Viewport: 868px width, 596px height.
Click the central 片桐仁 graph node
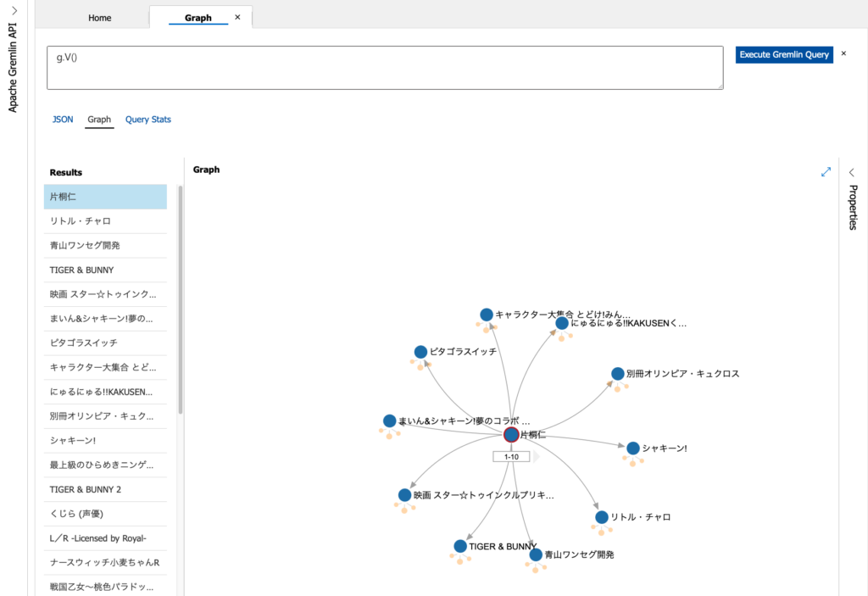click(x=511, y=435)
